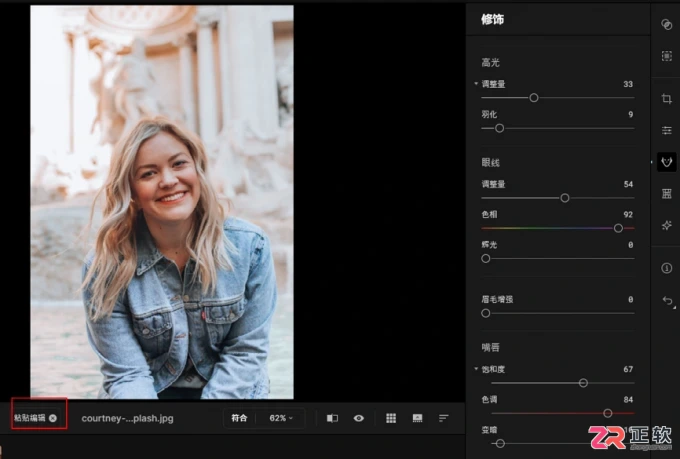680x459 pixels.
Task: Open the grid geometry icon in sidebar
Action: 667,193
